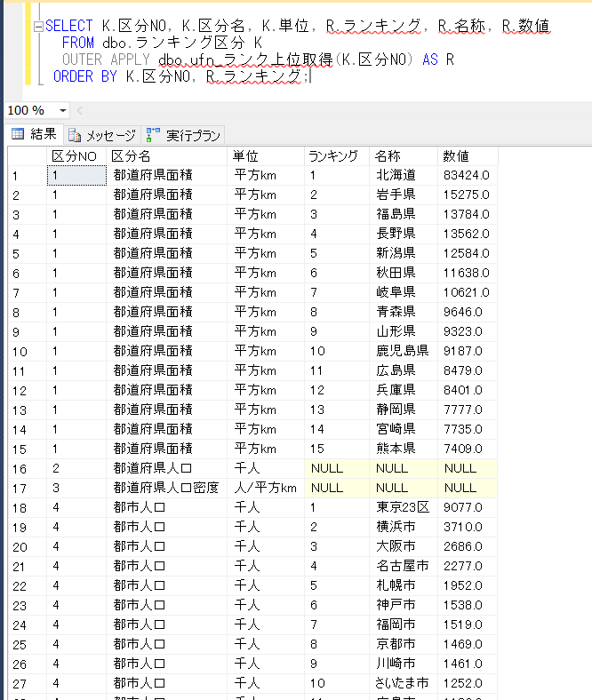The height and width of the screenshot is (700, 592).
Task: Click the NULL 数値 cell in row 17
Action: tap(468, 488)
